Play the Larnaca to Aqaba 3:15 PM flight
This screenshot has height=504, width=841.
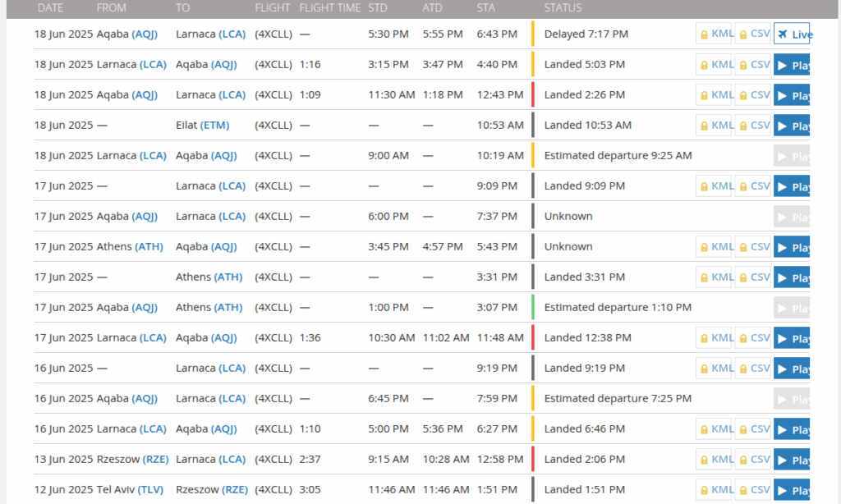792,64
